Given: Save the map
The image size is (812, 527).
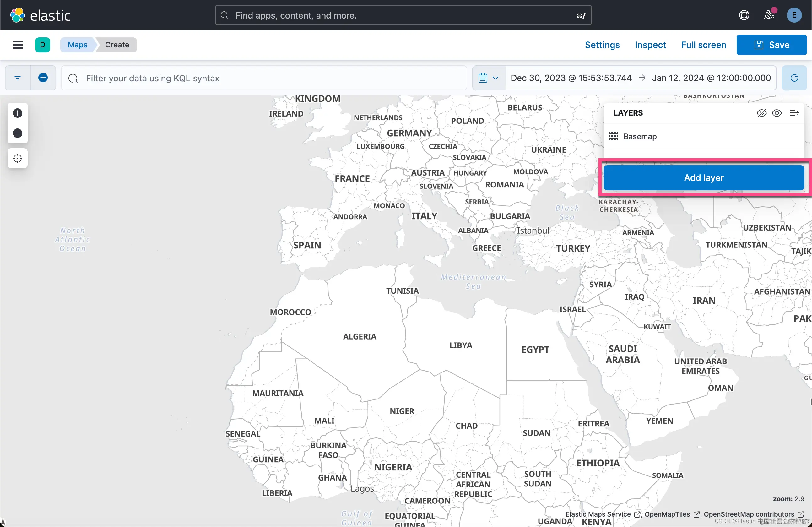Looking at the screenshot, I should tap(771, 45).
